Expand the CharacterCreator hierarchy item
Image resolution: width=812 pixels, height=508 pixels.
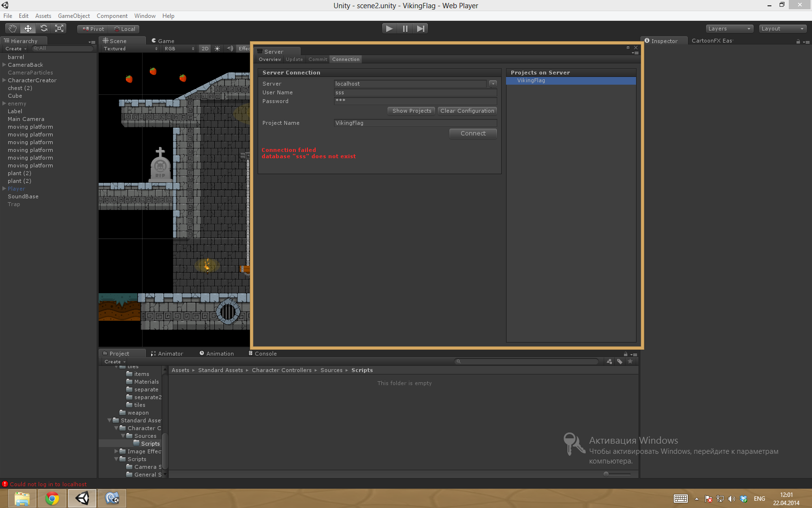click(x=4, y=80)
